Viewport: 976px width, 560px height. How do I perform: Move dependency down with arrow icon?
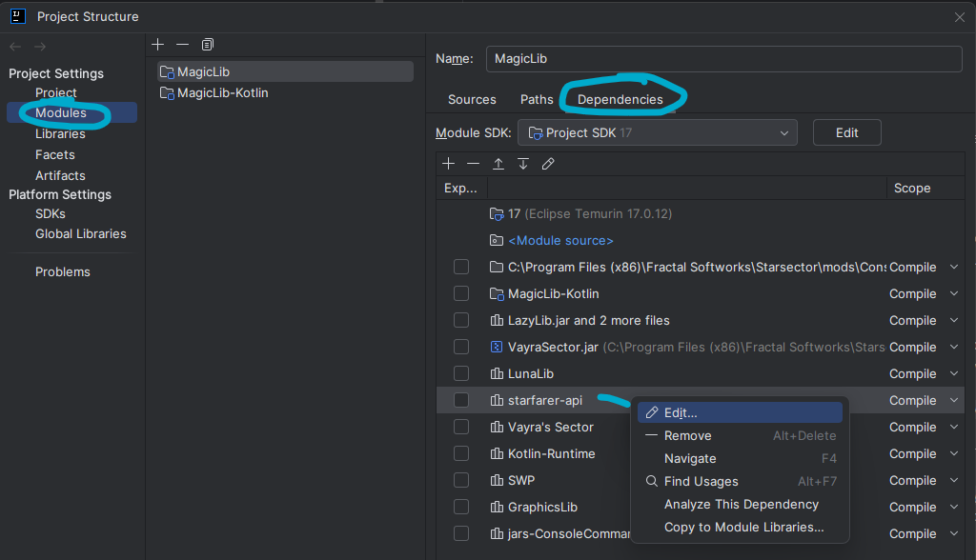[x=523, y=164]
